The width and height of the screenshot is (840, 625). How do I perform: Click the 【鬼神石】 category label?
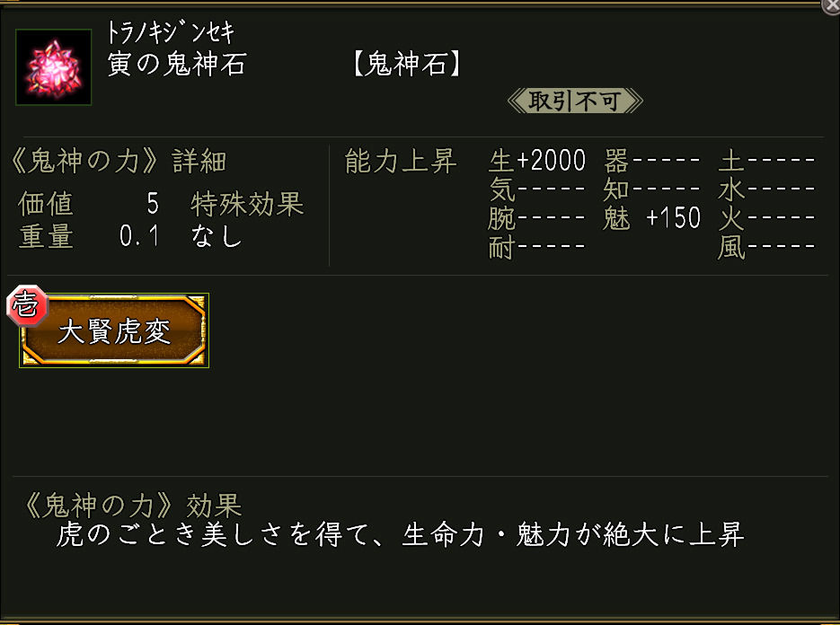tap(406, 66)
